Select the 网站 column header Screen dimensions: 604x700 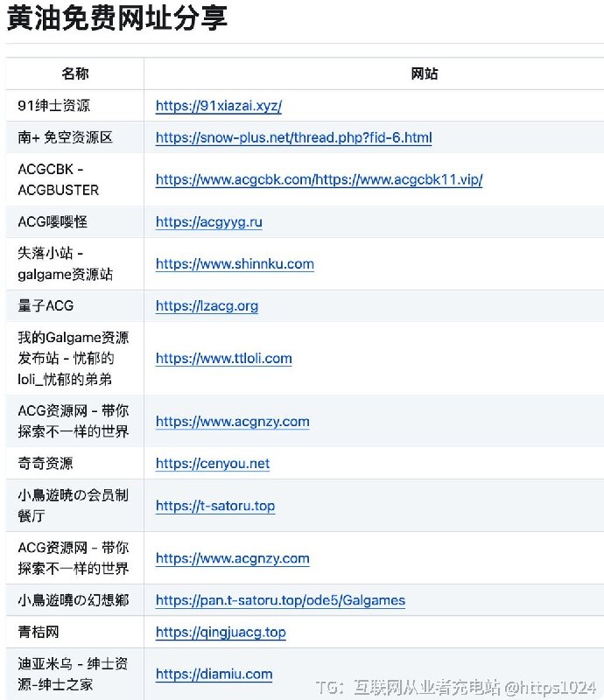tap(425, 73)
